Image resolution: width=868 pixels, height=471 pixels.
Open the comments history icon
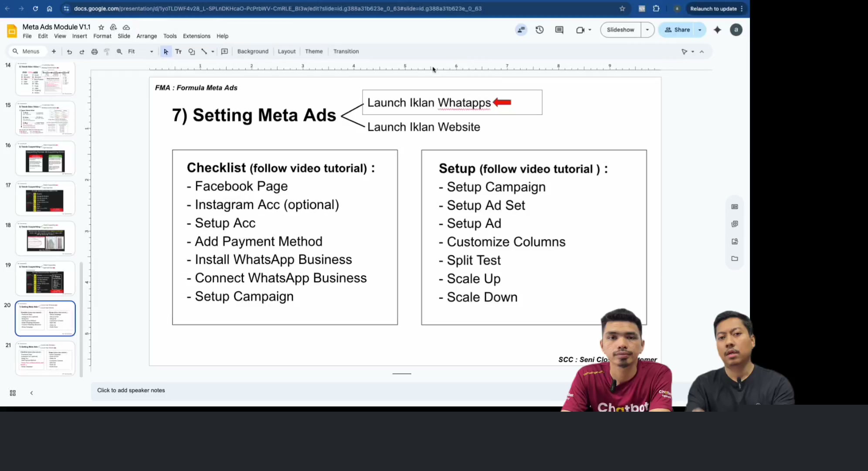click(559, 30)
